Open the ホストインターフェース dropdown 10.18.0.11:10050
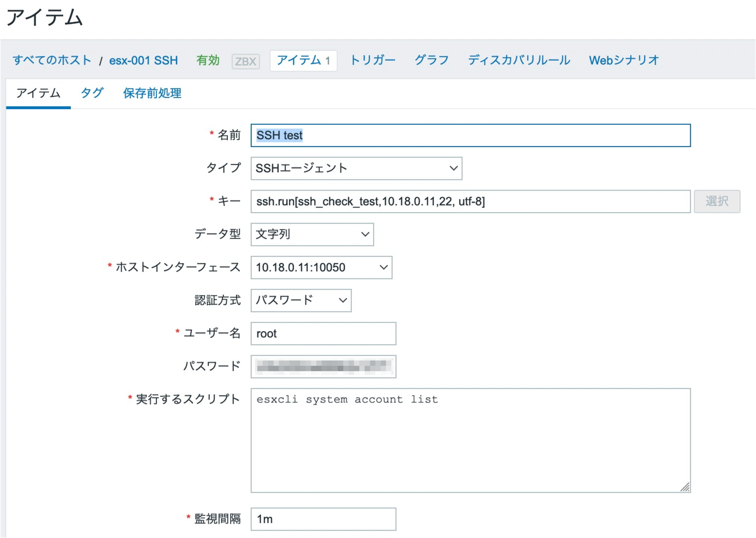The image size is (756, 538). (x=321, y=268)
